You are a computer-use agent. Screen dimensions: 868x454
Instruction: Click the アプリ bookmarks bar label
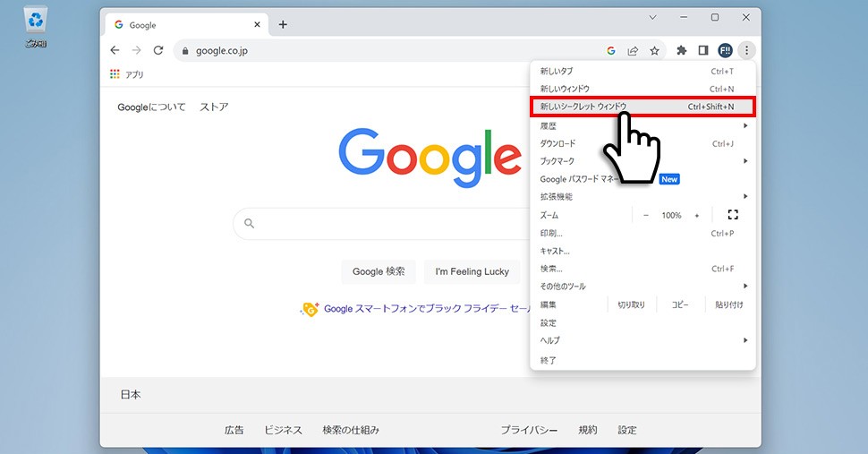tap(134, 74)
